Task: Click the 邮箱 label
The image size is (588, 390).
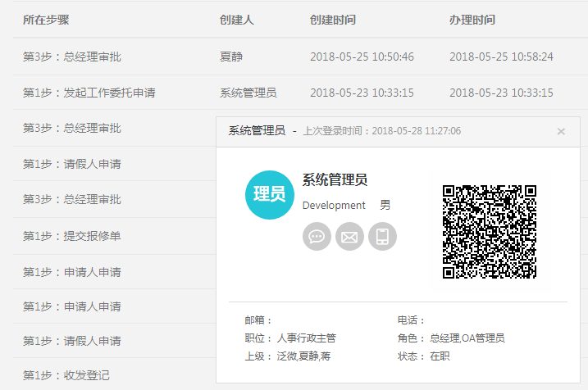Action: pos(258,320)
